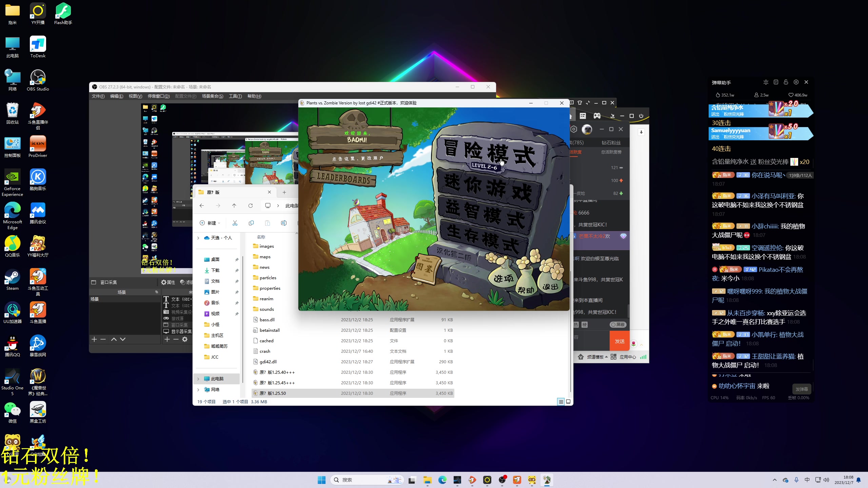Switch to the 总活跃度榜 tab
This screenshot has height=488, width=868.
coord(611,152)
